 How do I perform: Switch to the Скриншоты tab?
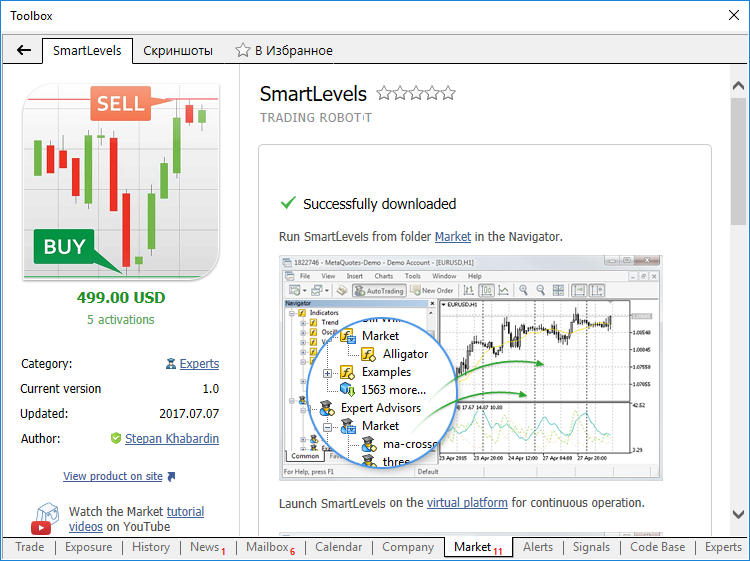(178, 51)
